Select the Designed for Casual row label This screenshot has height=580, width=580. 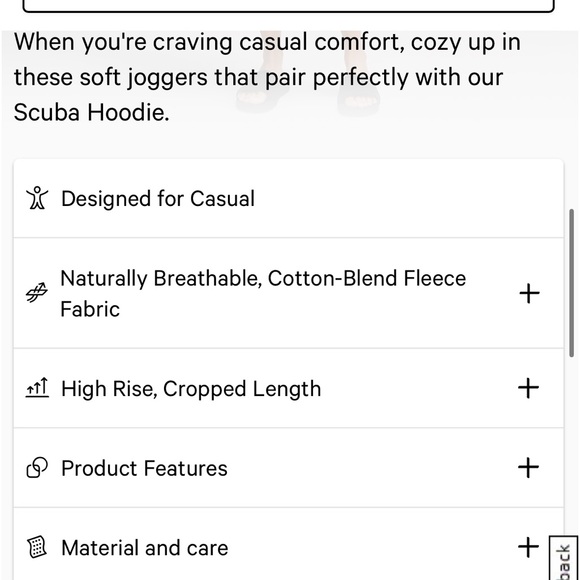[158, 199]
